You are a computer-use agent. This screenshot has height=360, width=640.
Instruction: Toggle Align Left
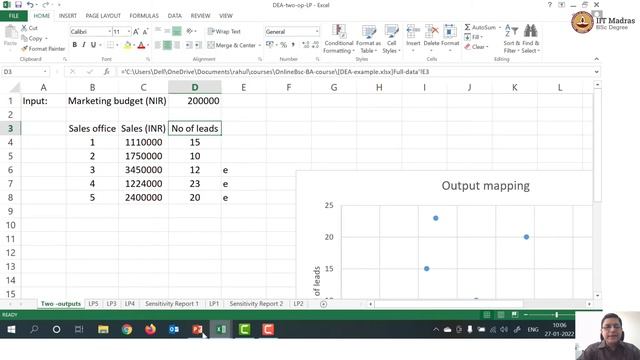pyautogui.click(x=158, y=45)
